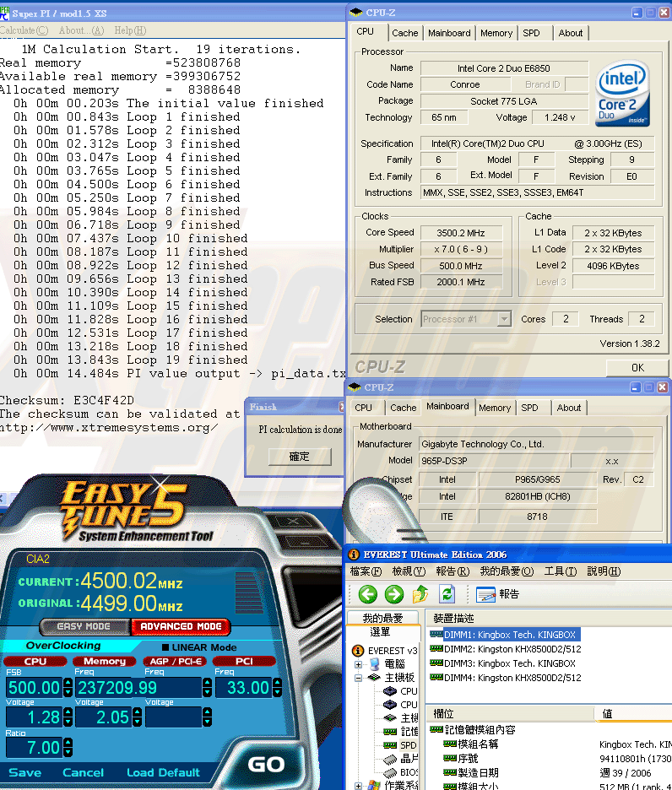Select the DIMM3: Kingbox Tech. KINGBOX row
Viewport: 672px width, 790px height.
502,663
